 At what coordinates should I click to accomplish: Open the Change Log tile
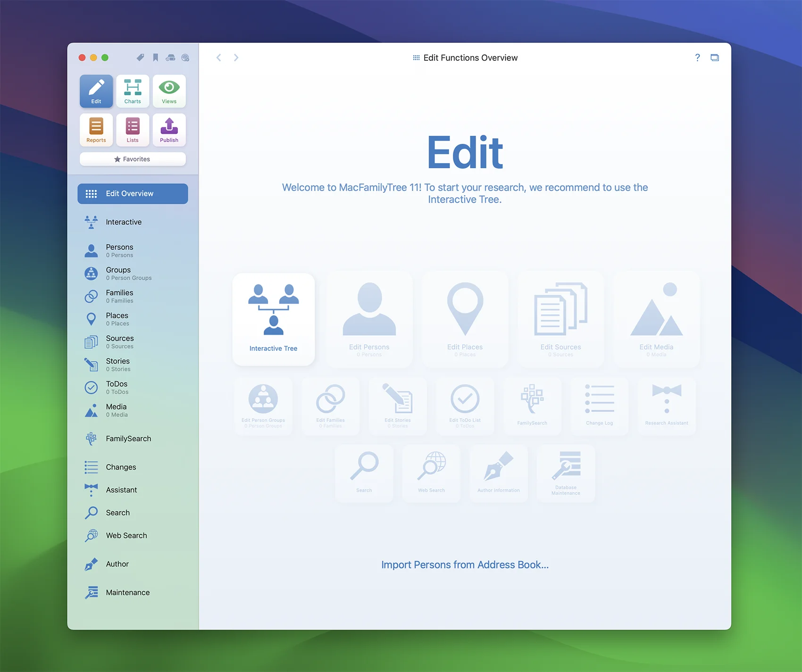600,406
